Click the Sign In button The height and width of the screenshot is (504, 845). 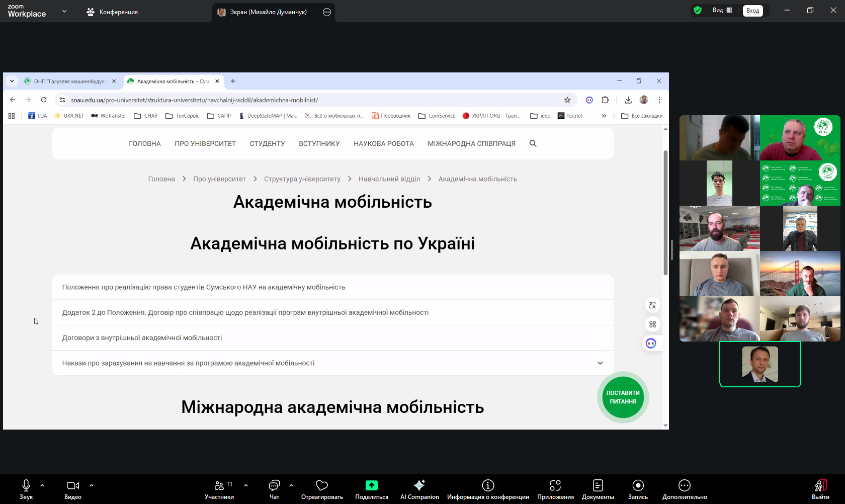[752, 11]
